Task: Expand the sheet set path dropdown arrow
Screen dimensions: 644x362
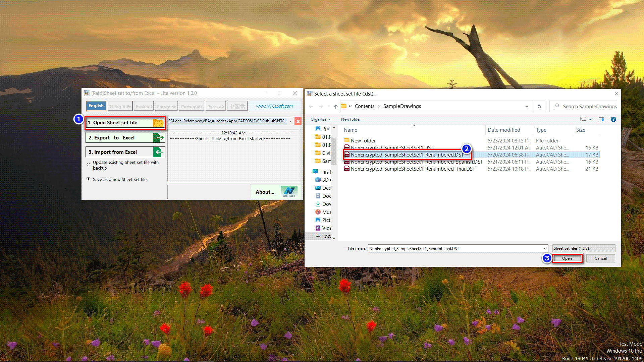Action: tap(290, 121)
